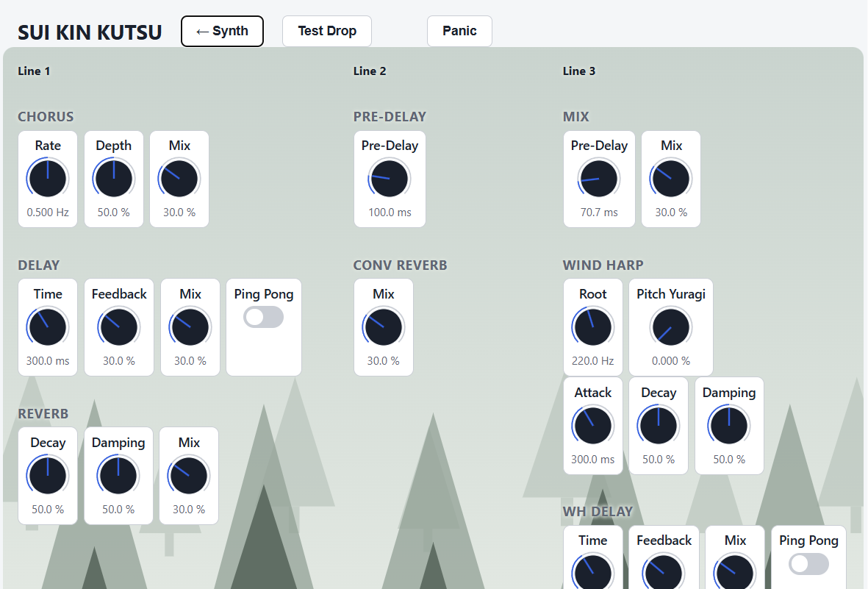Click the Line 2 heading
868x589 pixels.
[370, 71]
